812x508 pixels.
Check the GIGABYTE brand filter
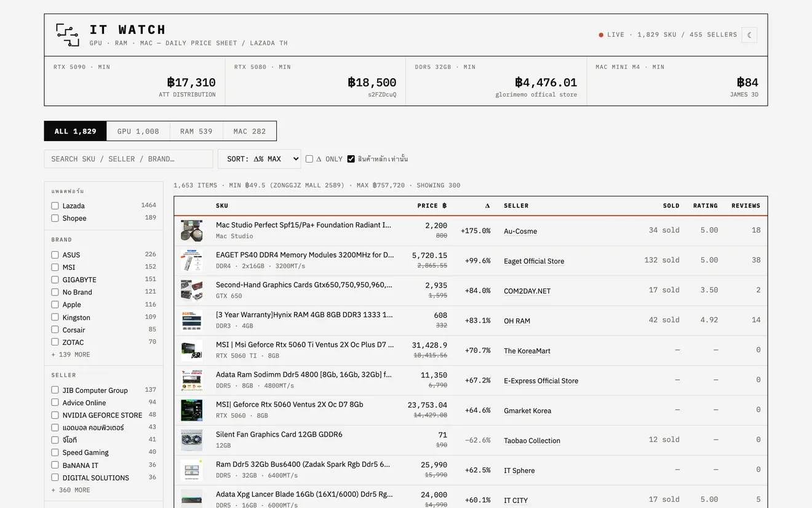(55, 280)
